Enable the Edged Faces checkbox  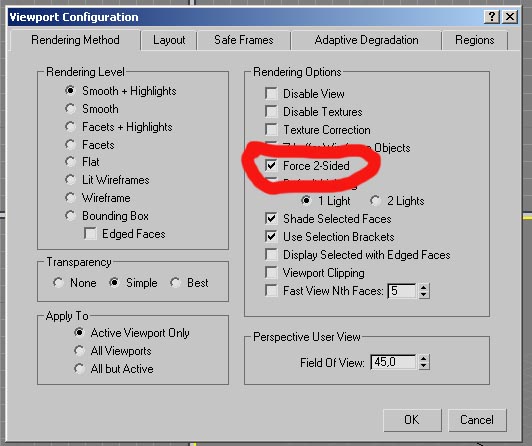[90, 234]
